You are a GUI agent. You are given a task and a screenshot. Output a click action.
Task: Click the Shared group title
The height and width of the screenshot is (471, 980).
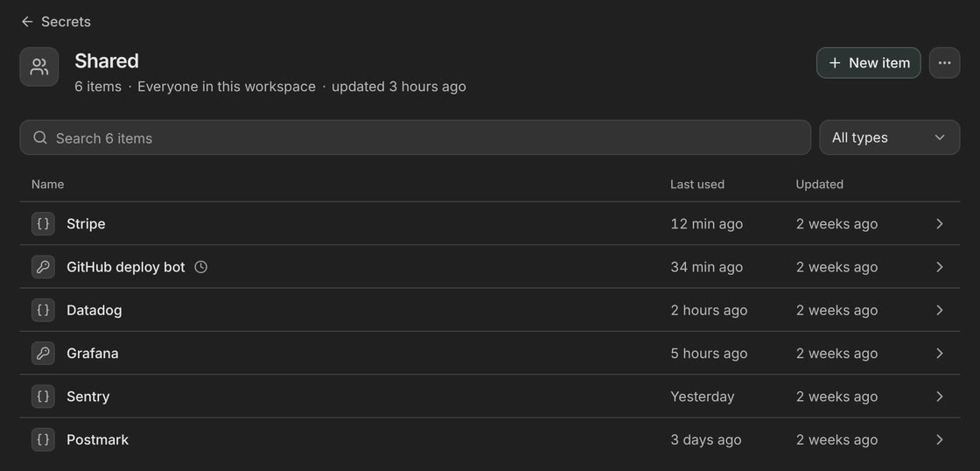tap(107, 61)
